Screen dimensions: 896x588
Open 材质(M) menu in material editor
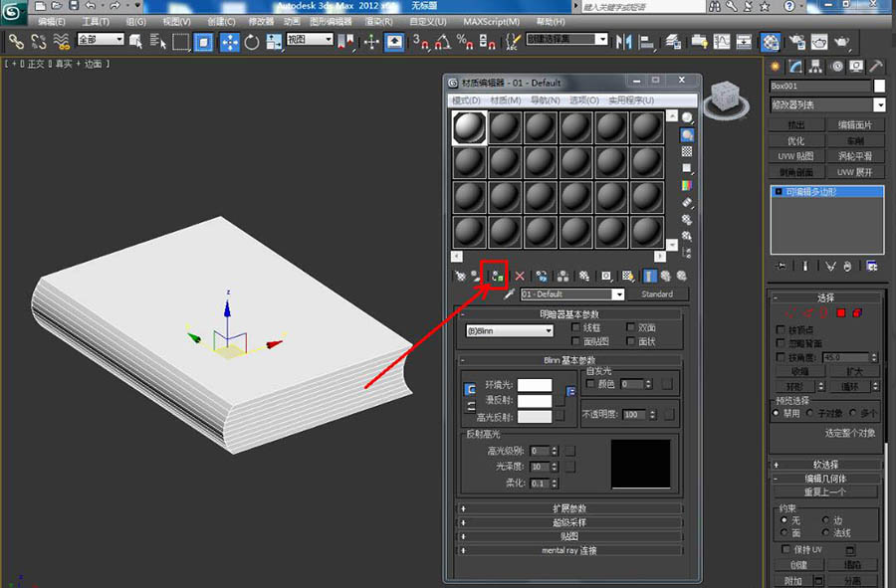click(x=506, y=100)
